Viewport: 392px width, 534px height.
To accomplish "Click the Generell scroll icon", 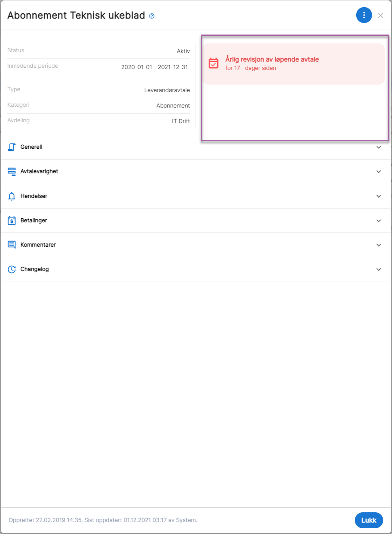I will 12,147.
